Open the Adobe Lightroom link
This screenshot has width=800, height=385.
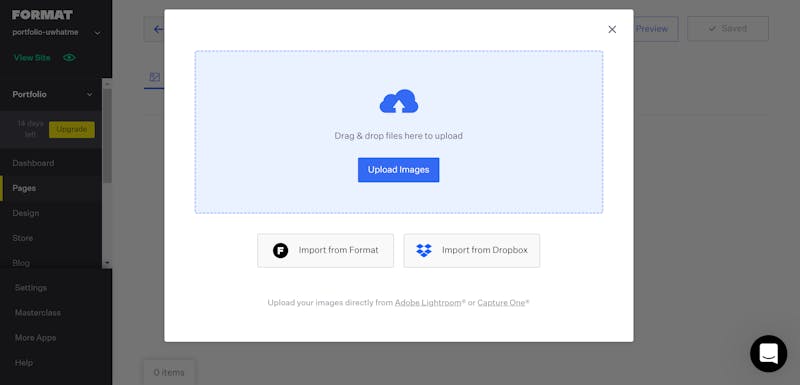pyautogui.click(x=428, y=302)
